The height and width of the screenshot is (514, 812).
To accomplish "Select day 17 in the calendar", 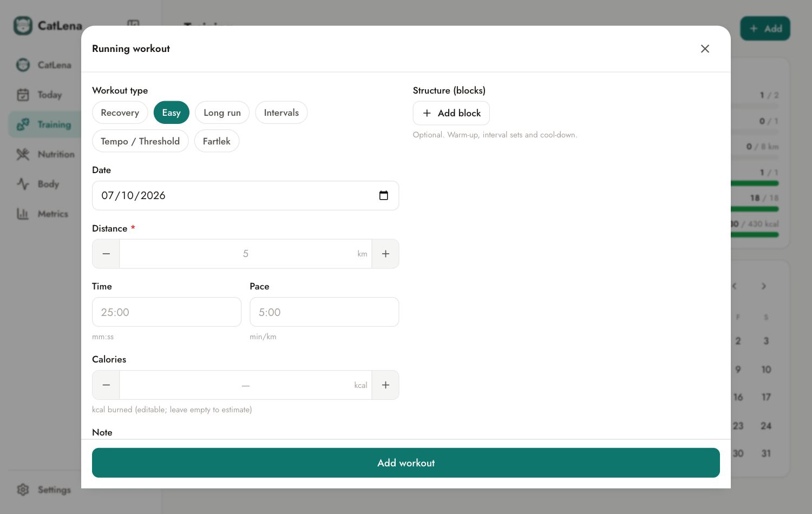I will 766,397.
